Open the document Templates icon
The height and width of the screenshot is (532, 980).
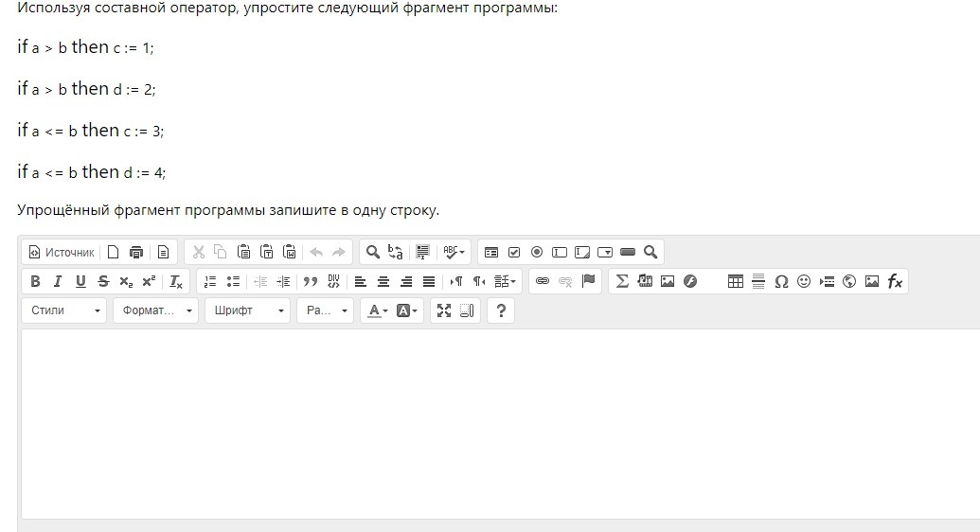(x=163, y=252)
